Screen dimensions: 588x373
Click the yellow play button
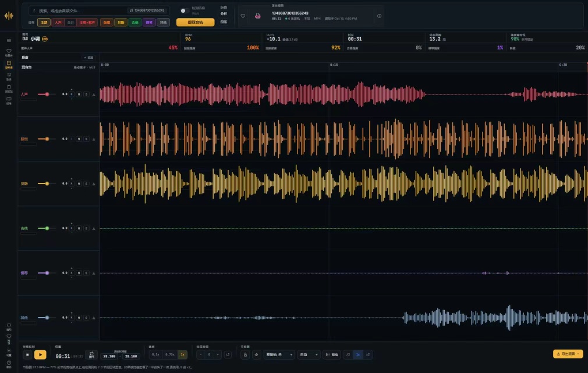(41, 354)
